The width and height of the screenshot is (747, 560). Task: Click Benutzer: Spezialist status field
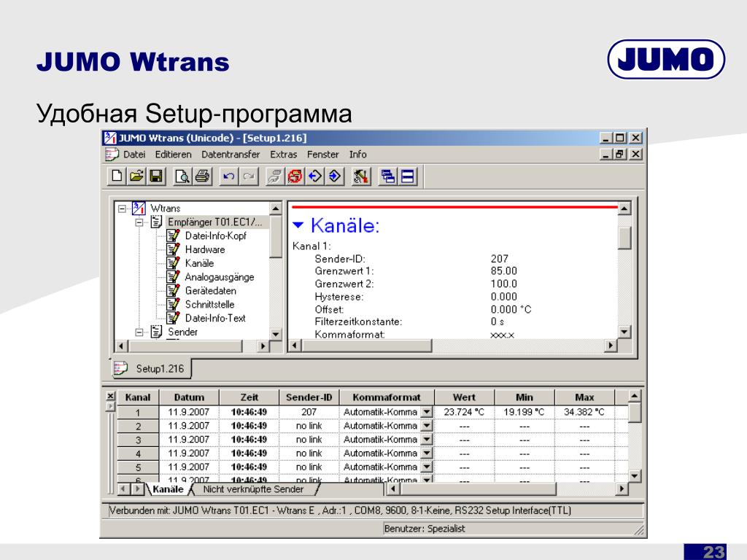[514, 529]
